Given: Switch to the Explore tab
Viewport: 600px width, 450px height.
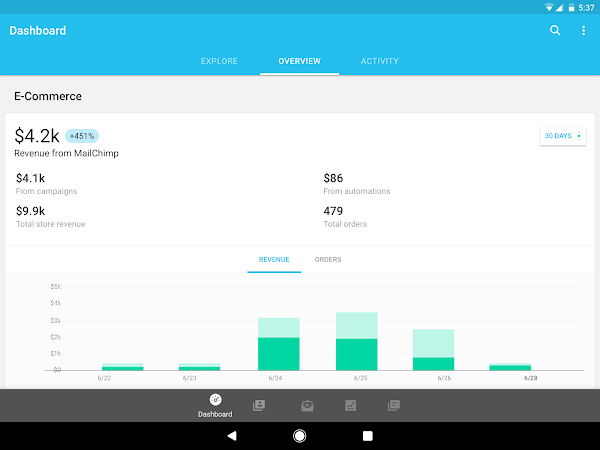Looking at the screenshot, I should (219, 61).
